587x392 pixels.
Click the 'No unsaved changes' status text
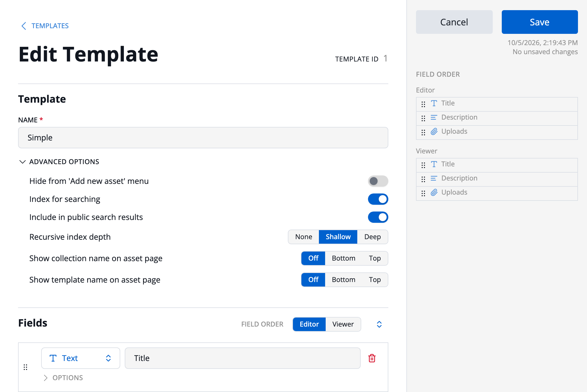click(x=545, y=52)
